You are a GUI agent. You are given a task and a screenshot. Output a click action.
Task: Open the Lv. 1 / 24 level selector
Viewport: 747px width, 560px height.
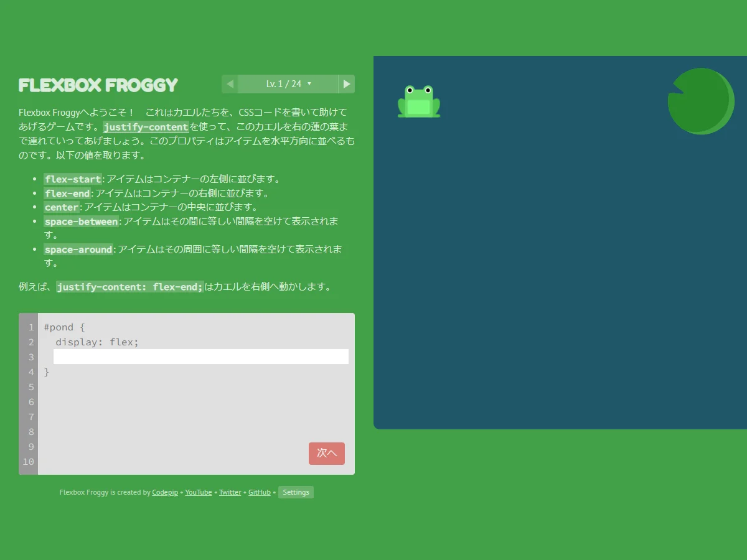[x=288, y=84]
